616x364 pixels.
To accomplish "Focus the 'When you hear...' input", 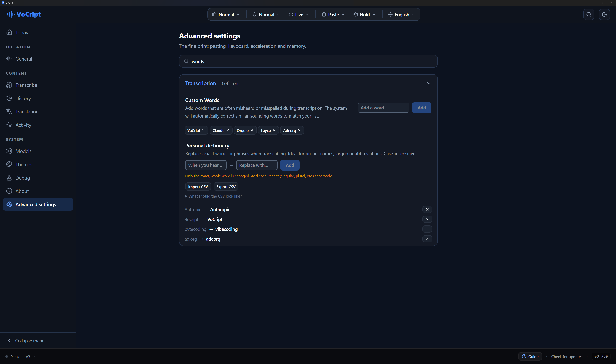I will (206, 165).
